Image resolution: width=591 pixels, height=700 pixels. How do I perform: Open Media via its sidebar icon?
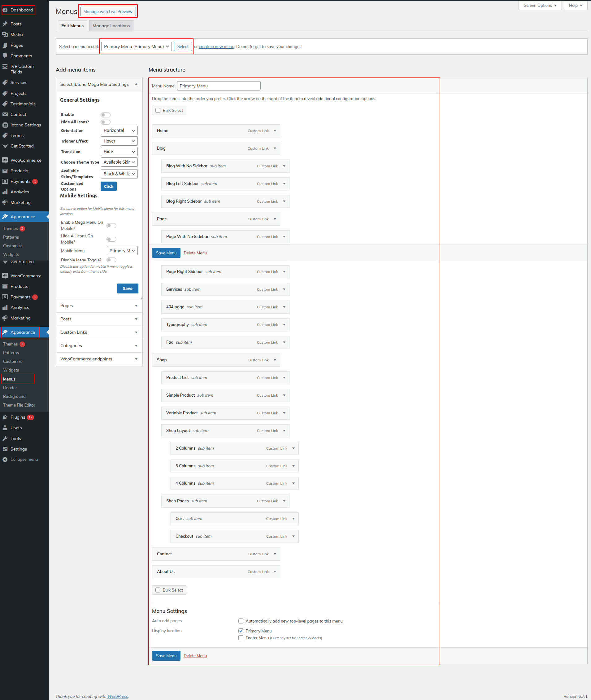[x=5, y=34]
